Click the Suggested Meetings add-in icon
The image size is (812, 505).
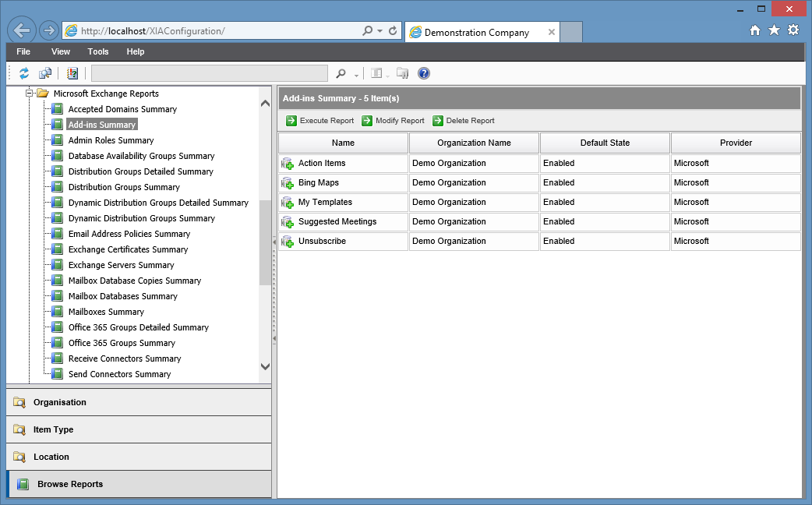click(x=287, y=221)
